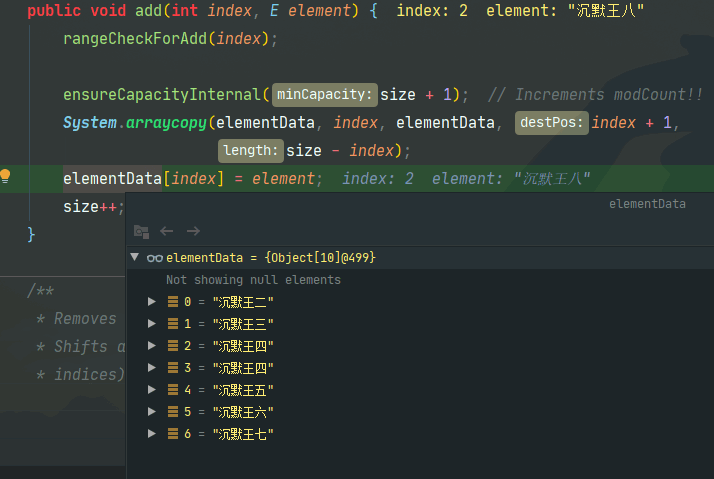Click the minCapacity: parameter hint
This screenshot has height=479, width=714.
click(x=325, y=95)
